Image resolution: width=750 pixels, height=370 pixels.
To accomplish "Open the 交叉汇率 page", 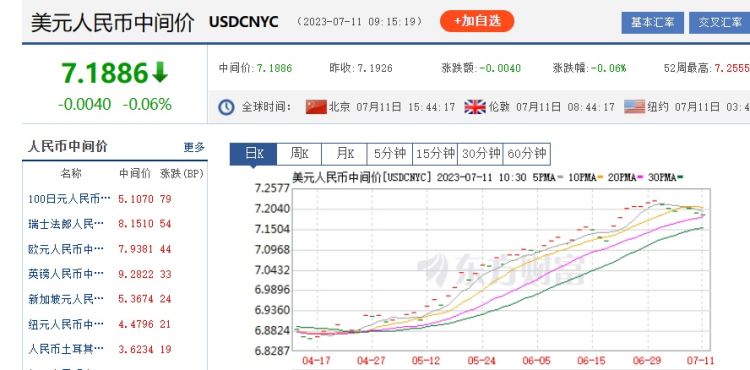I will (719, 22).
